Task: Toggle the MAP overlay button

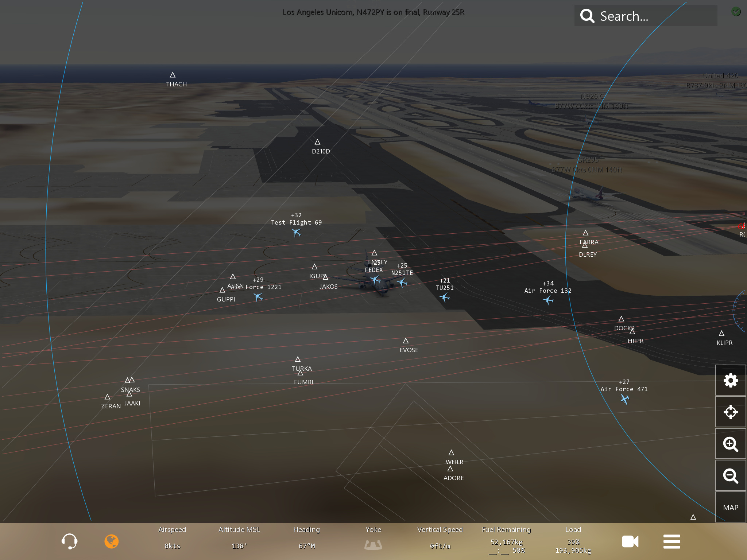Action: pos(730,507)
